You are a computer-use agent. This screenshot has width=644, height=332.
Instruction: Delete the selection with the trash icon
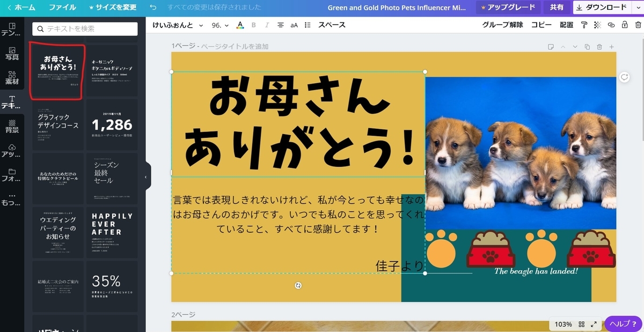(x=638, y=25)
